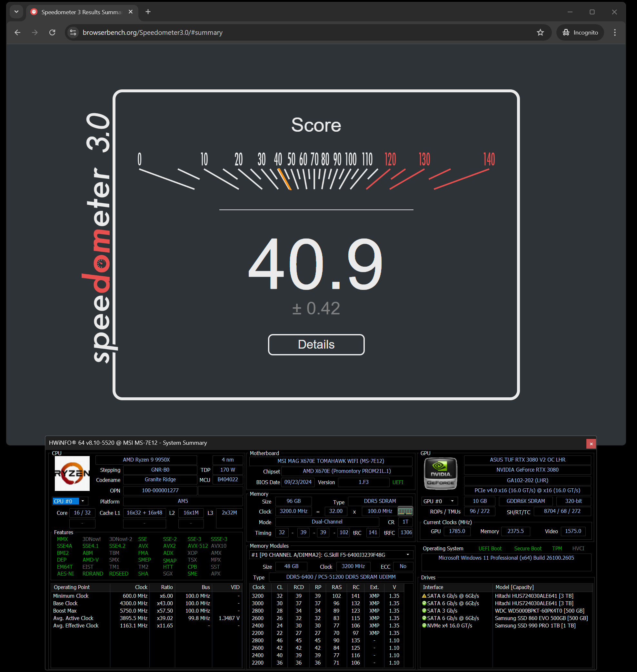This screenshot has height=672, width=637.
Task: Click the NVIDIA GeForce logo image
Action: pos(440,473)
